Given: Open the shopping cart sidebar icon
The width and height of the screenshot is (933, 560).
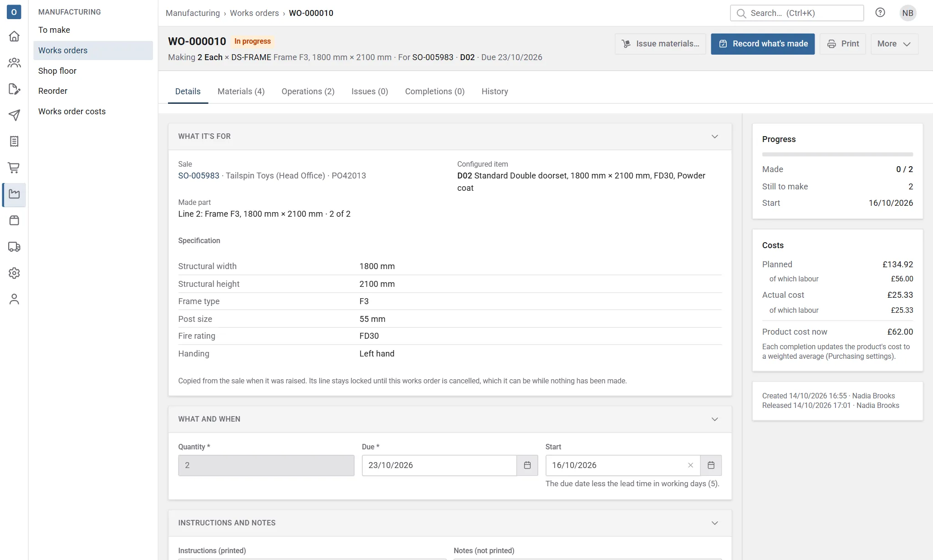Looking at the screenshot, I should pyautogui.click(x=14, y=168).
